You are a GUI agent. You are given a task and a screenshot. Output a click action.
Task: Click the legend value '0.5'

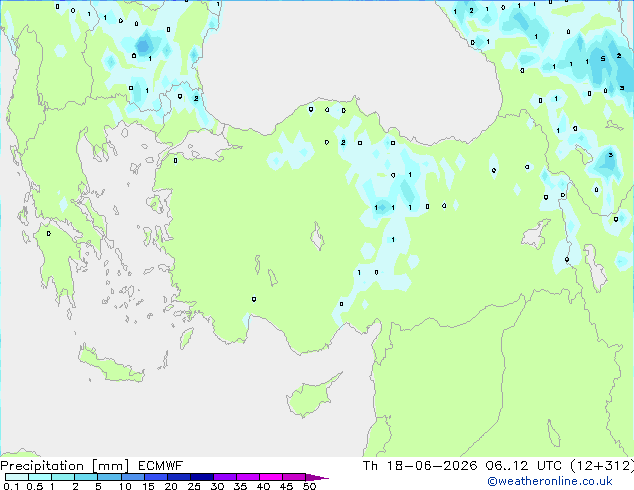coord(35,486)
